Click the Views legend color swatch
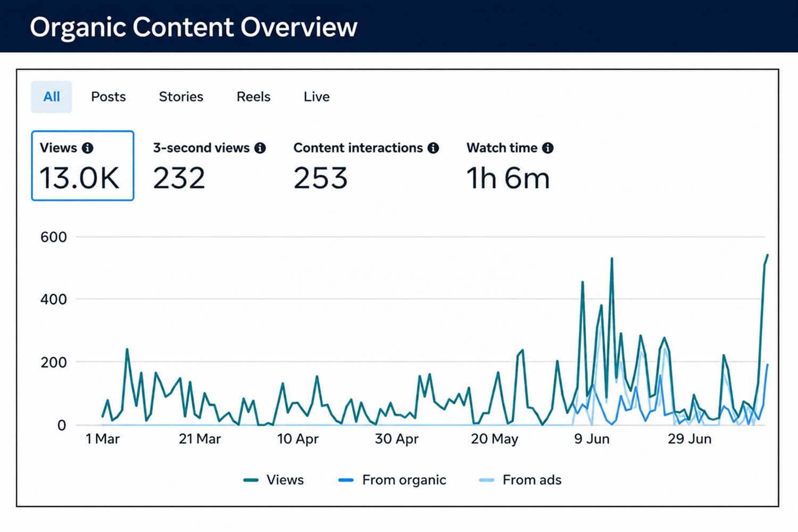The height and width of the screenshot is (532, 798). click(251, 480)
